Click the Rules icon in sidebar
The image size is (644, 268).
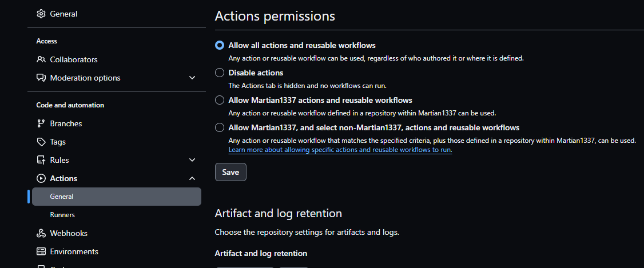(x=41, y=160)
